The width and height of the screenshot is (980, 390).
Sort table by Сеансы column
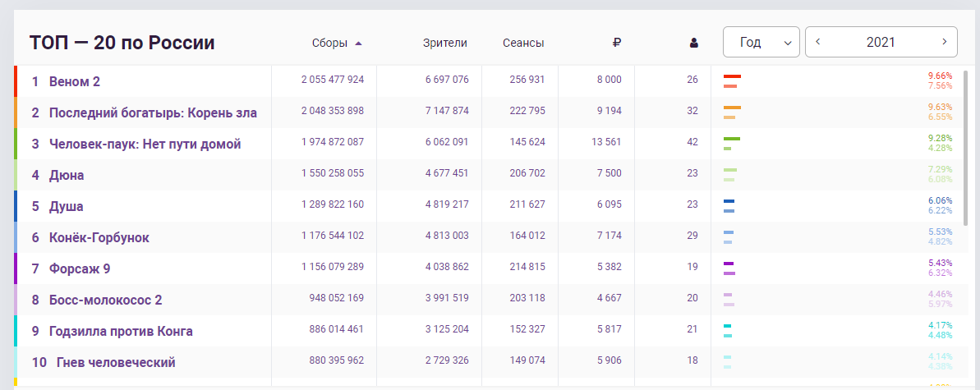(x=523, y=43)
